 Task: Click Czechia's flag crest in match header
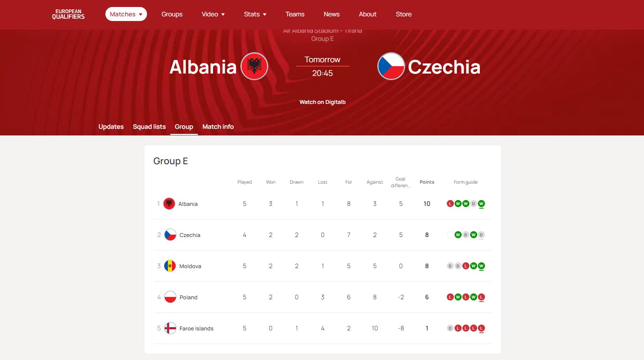tap(391, 66)
